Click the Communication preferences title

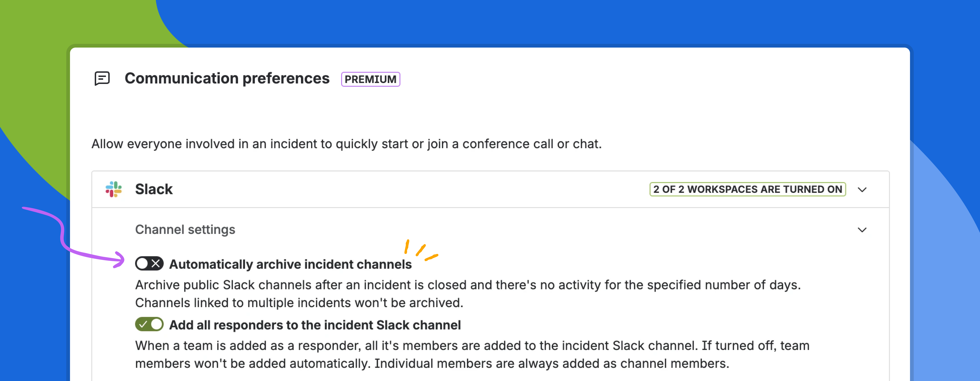point(227,78)
